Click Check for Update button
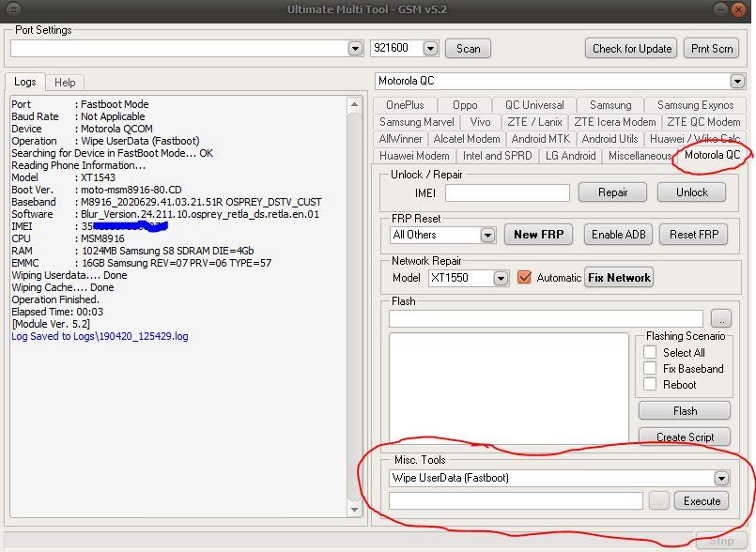This screenshot has width=756, height=552. coord(632,48)
